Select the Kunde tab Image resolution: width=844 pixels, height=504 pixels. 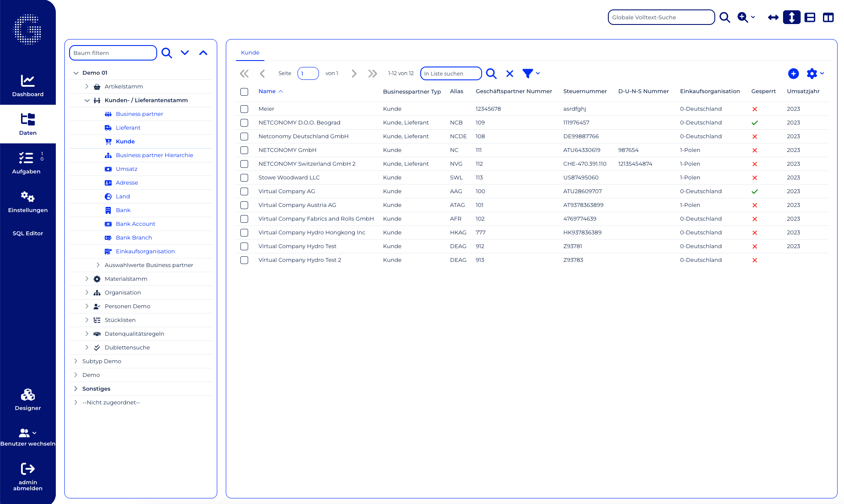pos(250,52)
